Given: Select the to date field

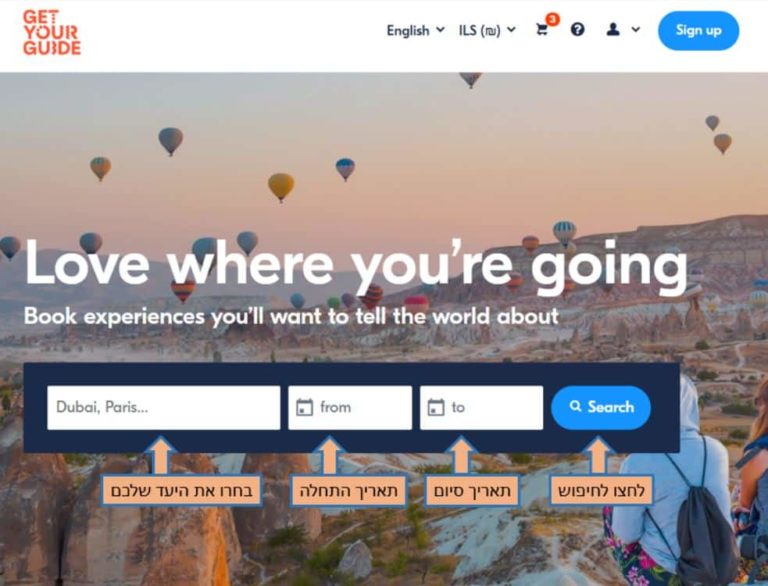Looking at the screenshot, I should tap(481, 408).
